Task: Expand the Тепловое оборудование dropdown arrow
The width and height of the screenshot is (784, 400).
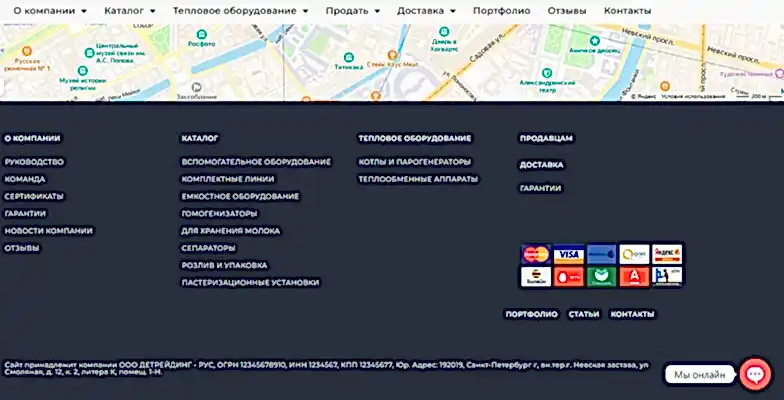Action: pyautogui.click(x=305, y=11)
